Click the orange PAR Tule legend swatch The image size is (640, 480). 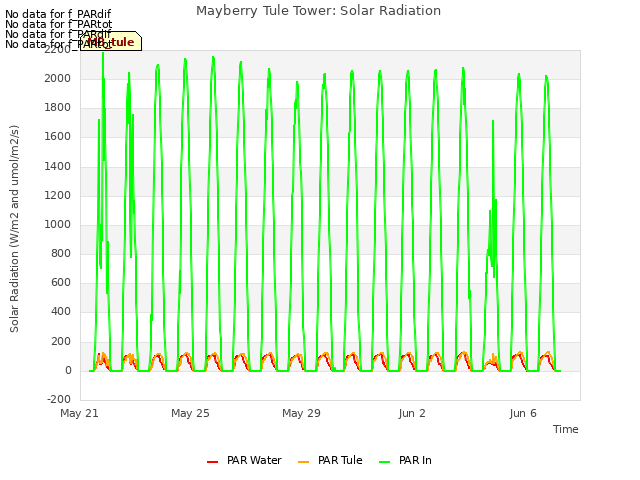(303, 462)
